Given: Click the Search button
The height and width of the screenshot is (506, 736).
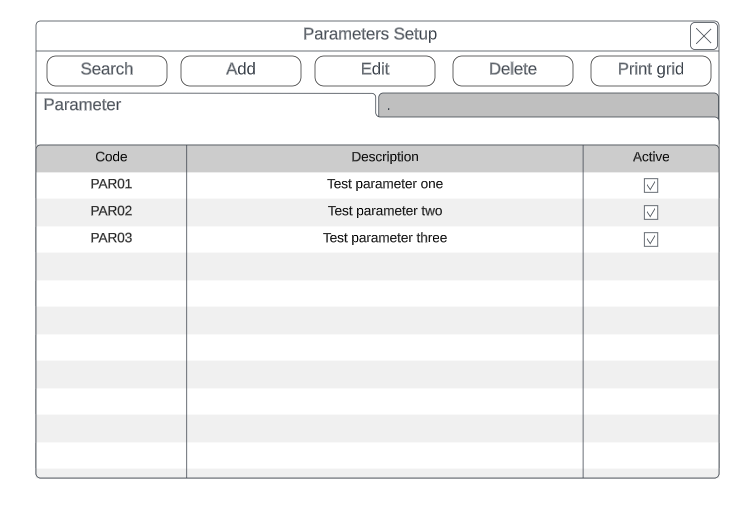Looking at the screenshot, I should (x=106, y=70).
